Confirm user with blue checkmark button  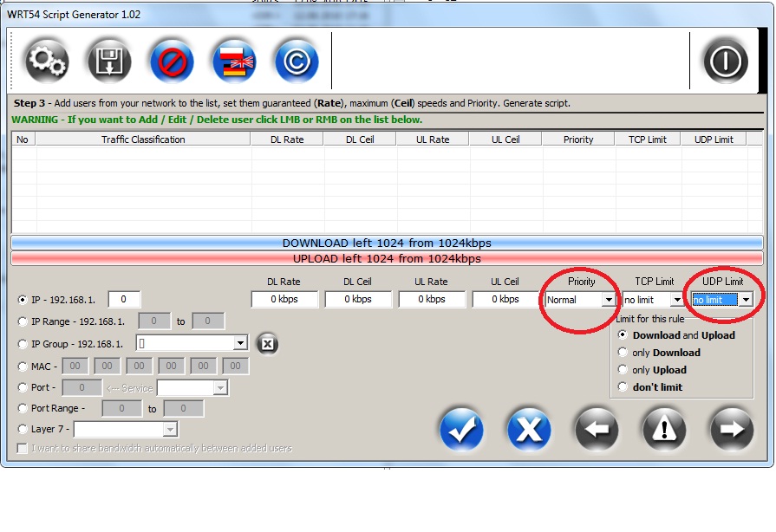point(461,429)
